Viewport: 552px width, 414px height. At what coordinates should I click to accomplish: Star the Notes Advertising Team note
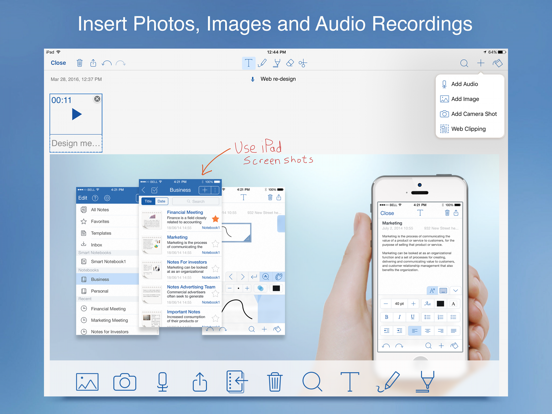coord(215,293)
